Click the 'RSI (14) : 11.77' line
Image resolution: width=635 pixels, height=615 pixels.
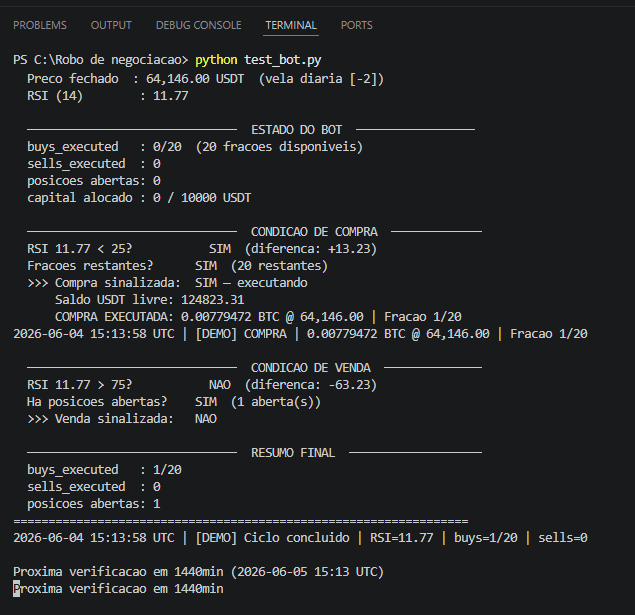tap(107, 96)
